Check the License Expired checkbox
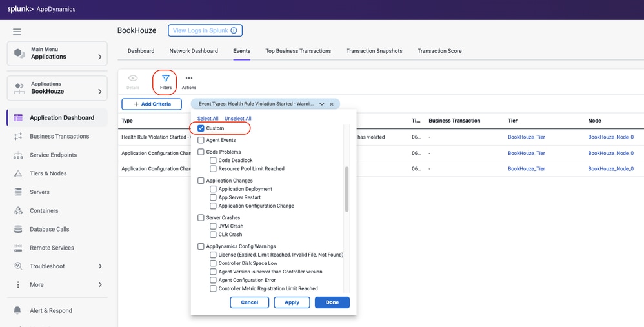Screen dimensions: 644x327 pos(213,255)
